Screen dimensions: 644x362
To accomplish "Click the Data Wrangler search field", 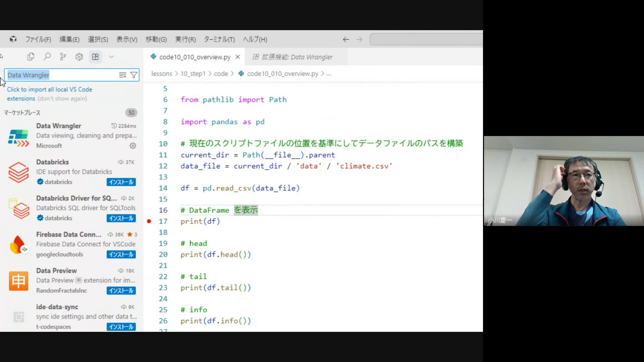I will pos(60,75).
